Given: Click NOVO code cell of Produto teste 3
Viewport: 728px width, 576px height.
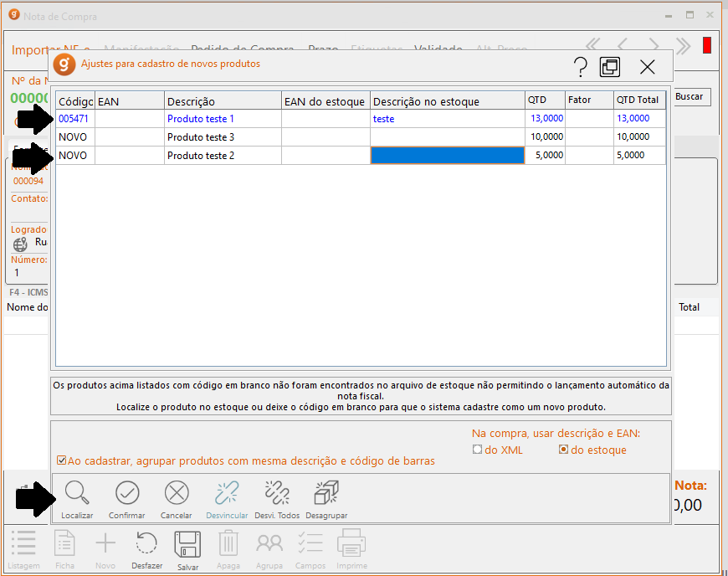Looking at the screenshot, I should pos(75,137).
